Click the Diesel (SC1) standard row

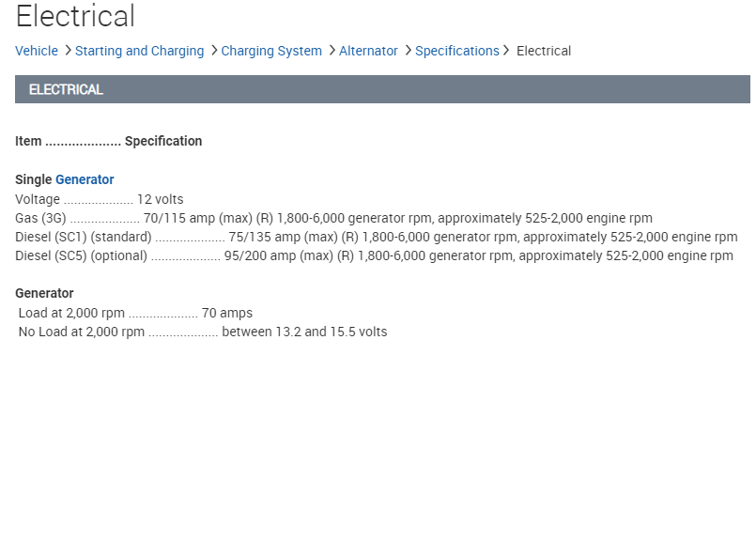pyautogui.click(x=376, y=237)
